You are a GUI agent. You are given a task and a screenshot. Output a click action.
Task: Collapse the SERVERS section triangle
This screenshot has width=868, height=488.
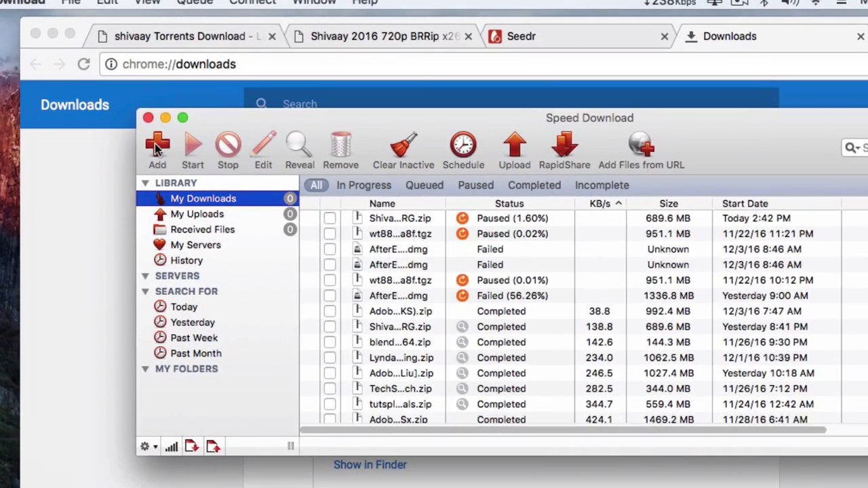pos(145,276)
